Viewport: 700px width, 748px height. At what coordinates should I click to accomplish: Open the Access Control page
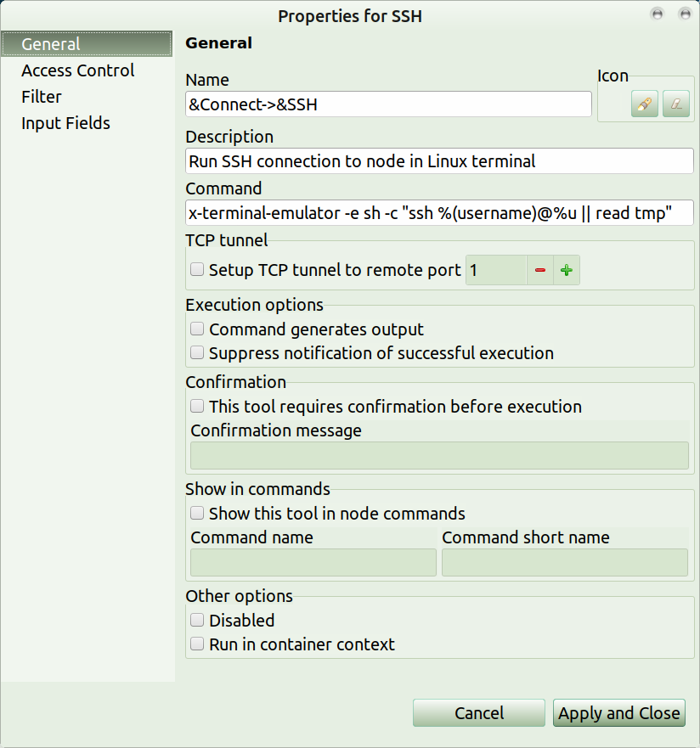(x=78, y=70)
